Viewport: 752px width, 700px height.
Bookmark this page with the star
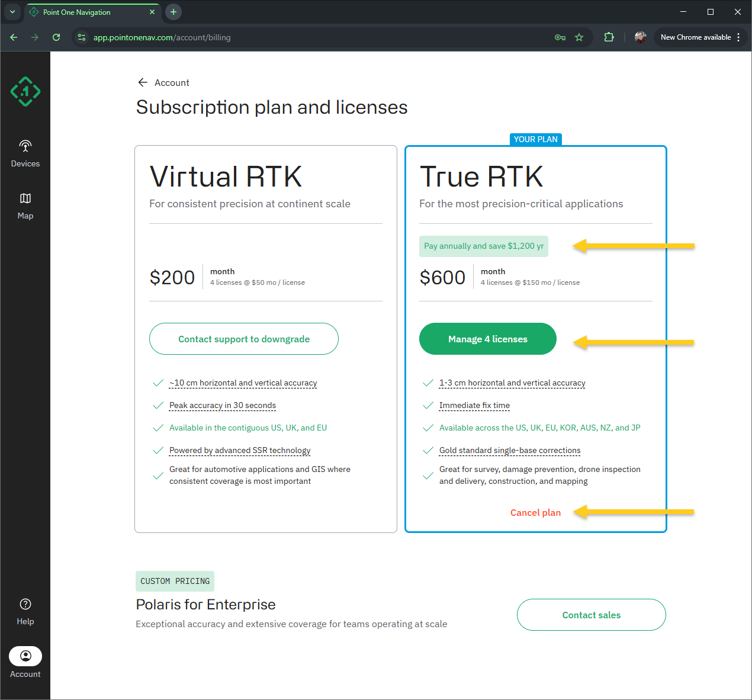(x=579, y=37)
